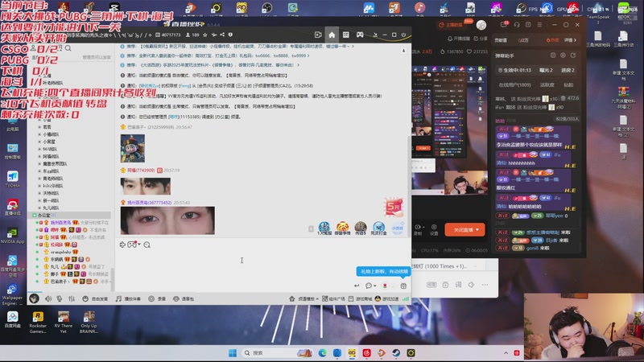
Task: Switch to 在线用户(1809) tab
Action: (x=514, y=85)
